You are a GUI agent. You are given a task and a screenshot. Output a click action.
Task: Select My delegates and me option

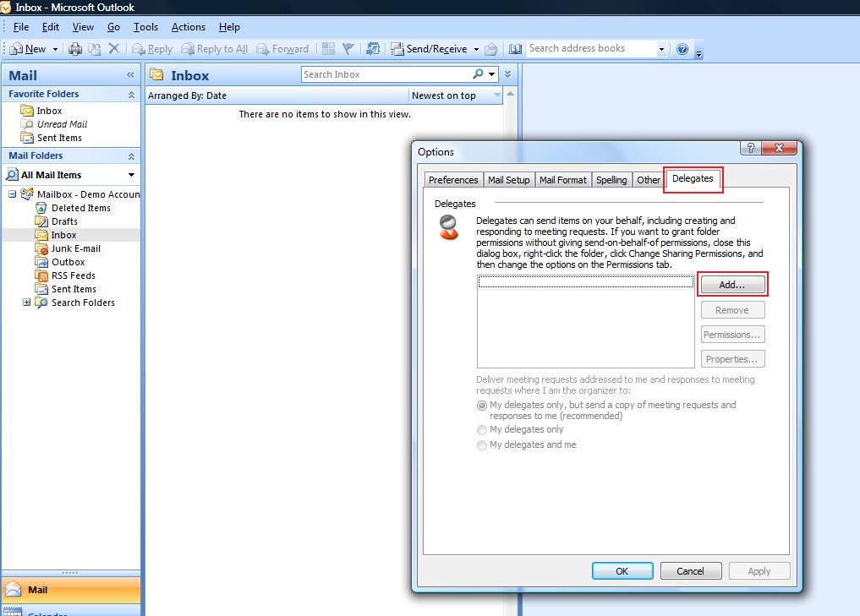coord(482,444)
